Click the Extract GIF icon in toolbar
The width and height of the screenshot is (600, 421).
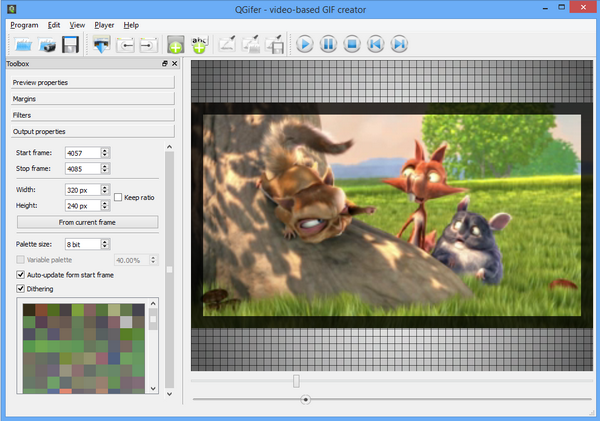click(102, 44)
